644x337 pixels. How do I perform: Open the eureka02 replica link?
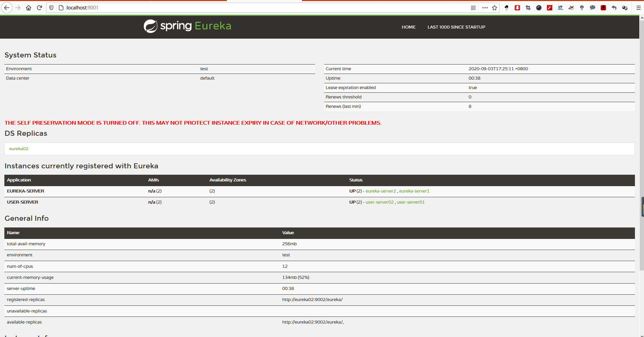coord(19,149)
